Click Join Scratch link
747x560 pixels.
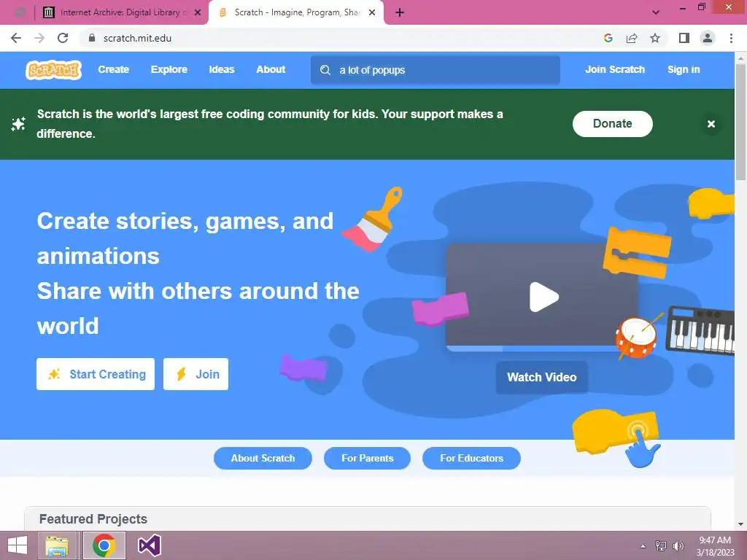click(614, 69)
